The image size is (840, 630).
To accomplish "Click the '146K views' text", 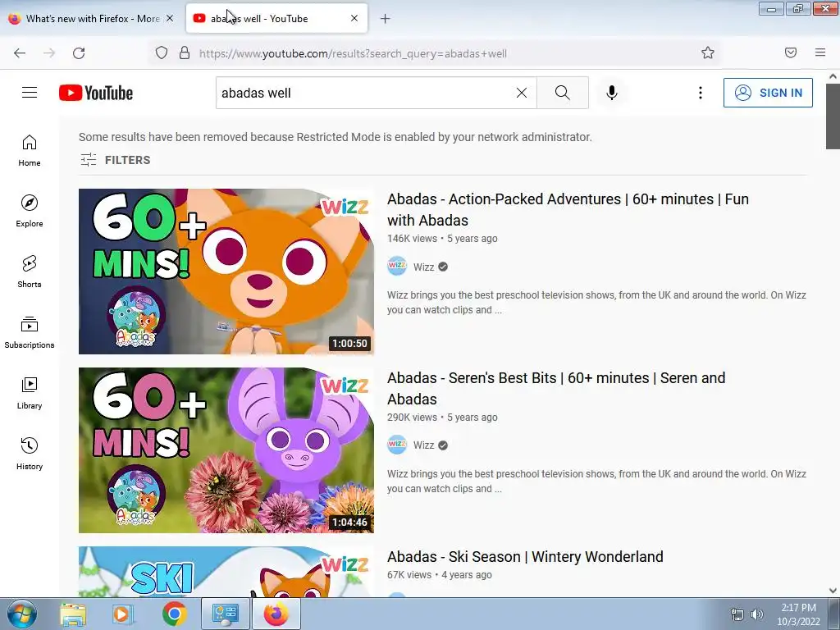I will point(412,239).
